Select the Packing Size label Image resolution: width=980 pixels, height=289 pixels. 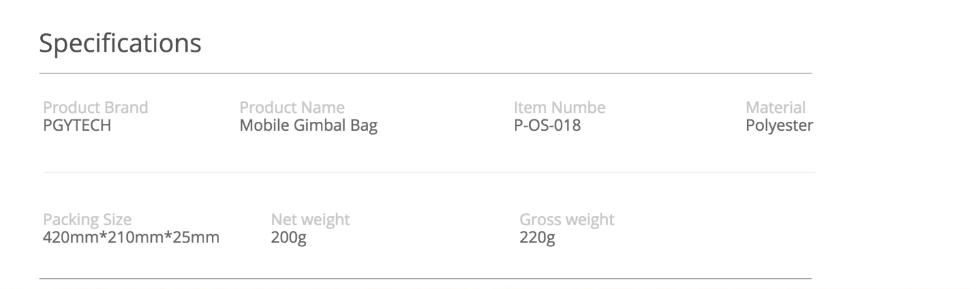tap(87, 220)
